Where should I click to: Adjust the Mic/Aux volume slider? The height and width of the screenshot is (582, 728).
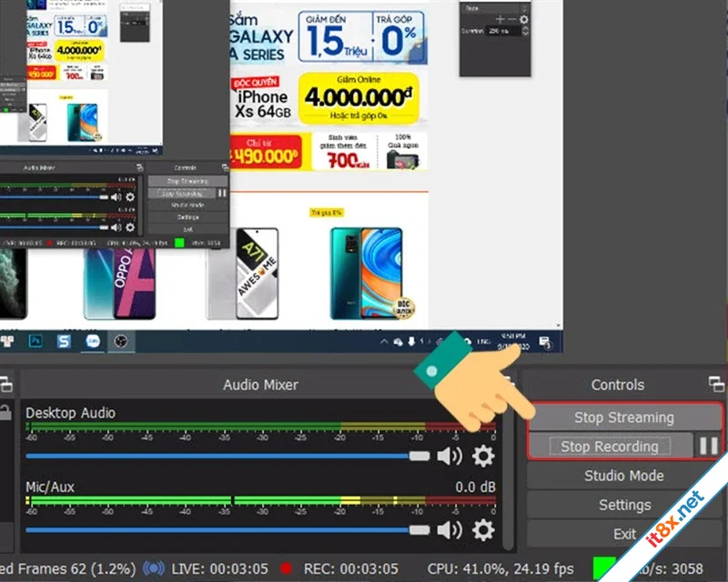[227, 530]
